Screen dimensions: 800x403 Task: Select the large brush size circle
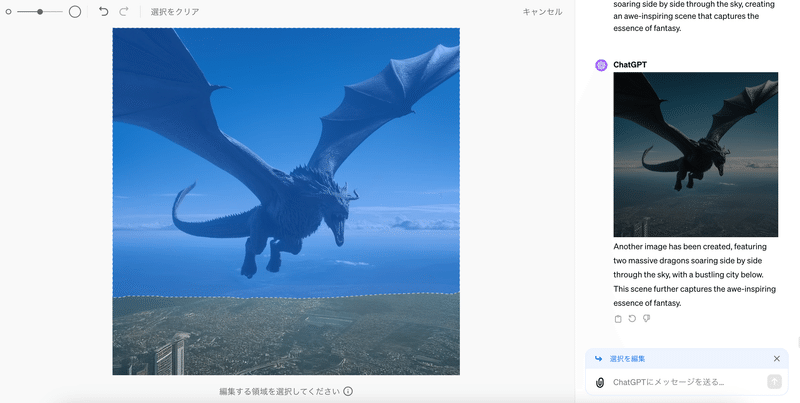(75, 12)
